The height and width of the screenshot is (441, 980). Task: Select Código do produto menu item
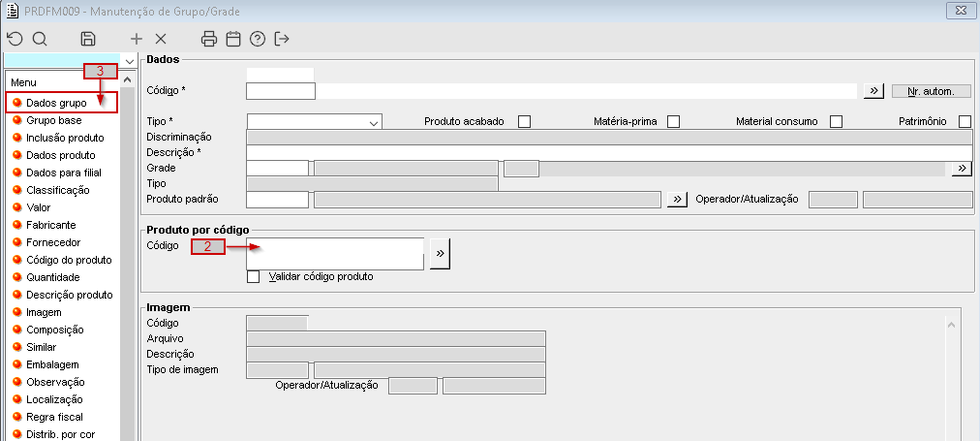click(x=69, y=260)
